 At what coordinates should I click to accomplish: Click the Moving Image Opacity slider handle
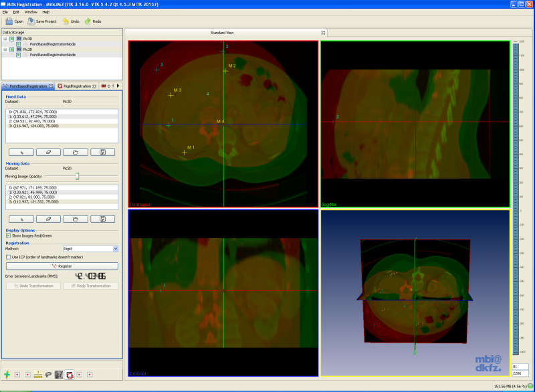tap(77, 176)
